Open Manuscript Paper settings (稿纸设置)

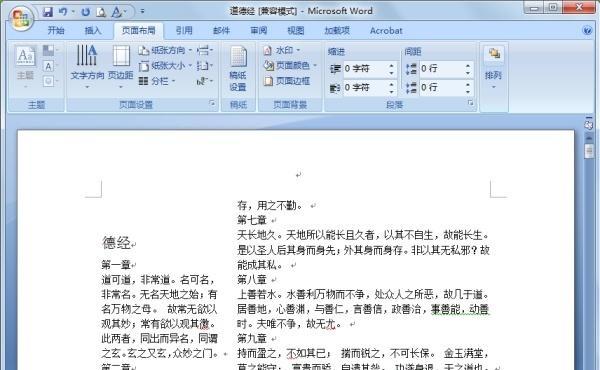(x=238, y=69)
